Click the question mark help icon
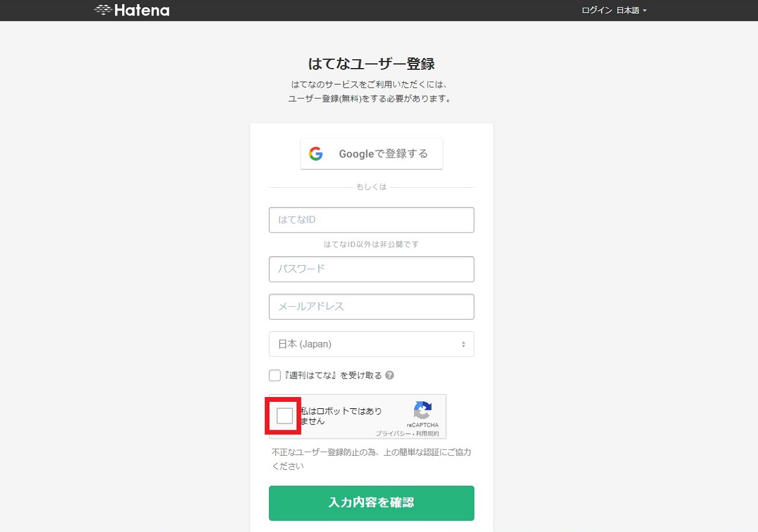Viewport: 758px width, 532px height. [x=390, y=375]
